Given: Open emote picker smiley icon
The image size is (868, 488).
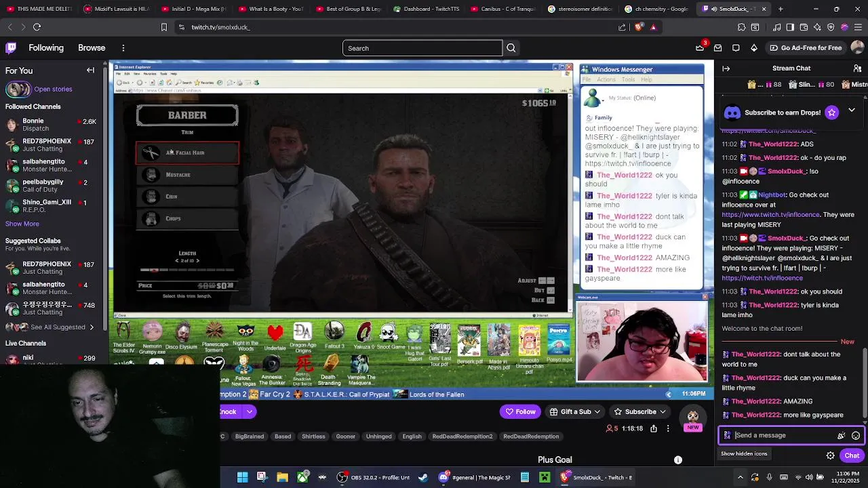Looking at the screenshot, I should [x=856, y=436].
